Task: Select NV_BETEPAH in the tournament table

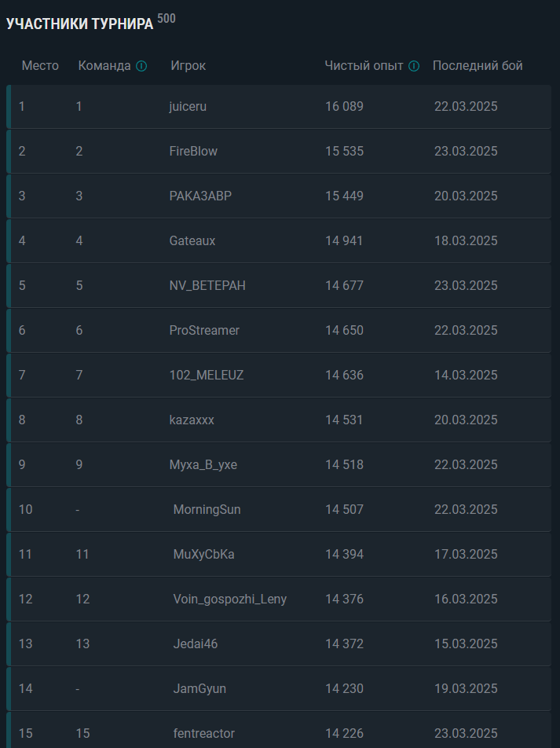Action: 207,286
